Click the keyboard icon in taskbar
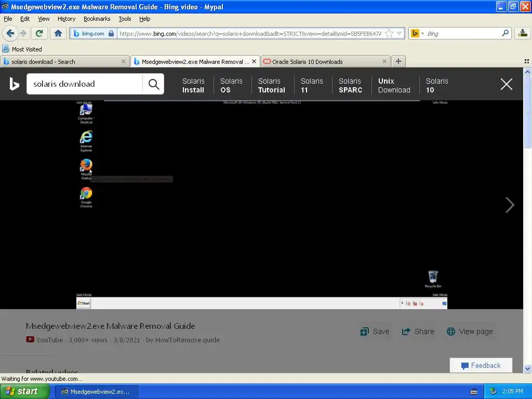532x399 pixels. point(474,392)
